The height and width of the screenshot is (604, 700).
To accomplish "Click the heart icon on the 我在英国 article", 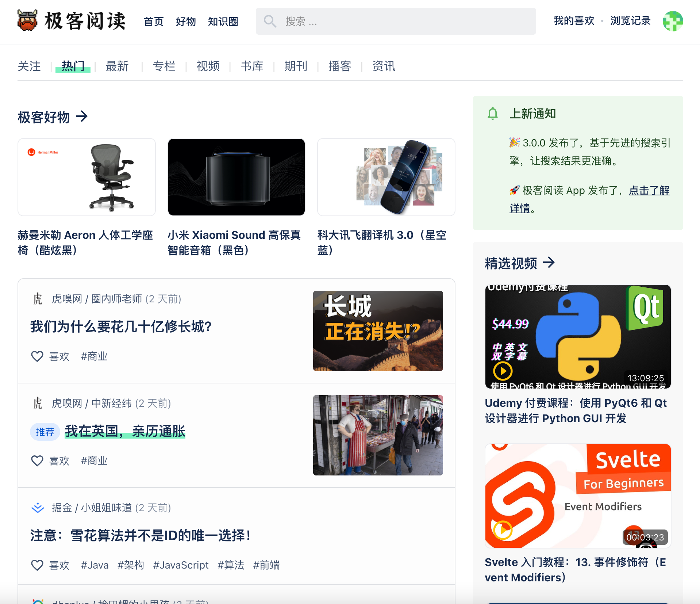I will (37, 461).
